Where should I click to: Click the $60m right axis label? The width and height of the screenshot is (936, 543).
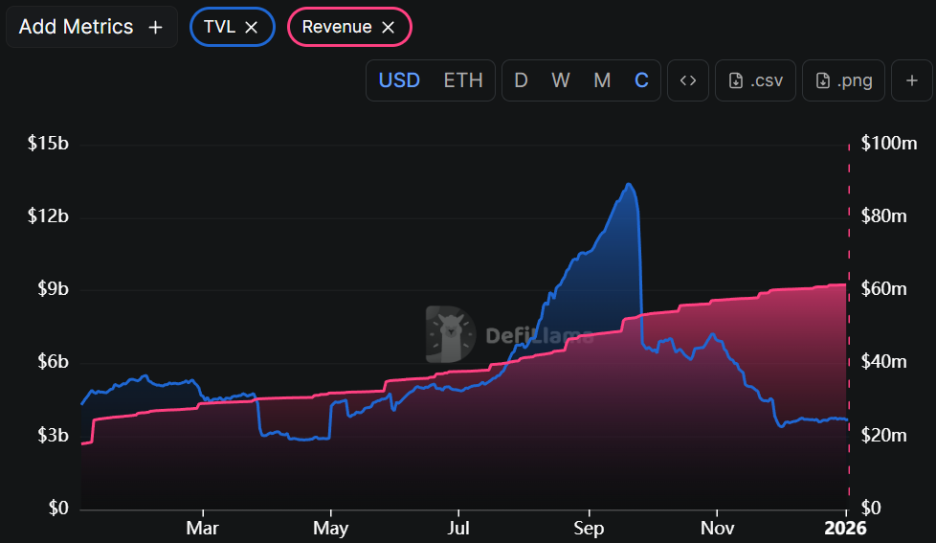[883, 289]
